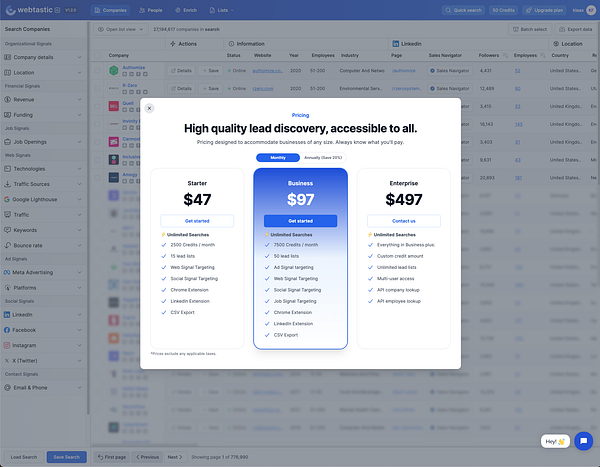The width and height of the screenshot is (600, 467).
Task: Check the select-all companies checkbox
Action: tap(98, 56)
